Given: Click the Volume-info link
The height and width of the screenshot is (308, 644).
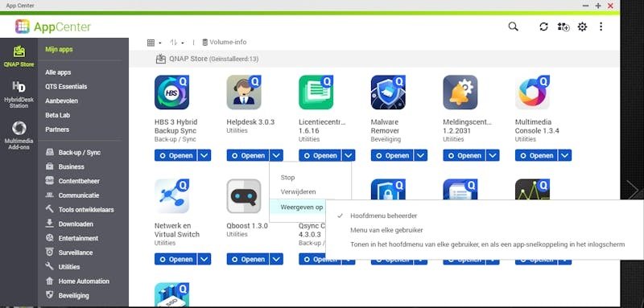Looking at the screenshot, I should pos(225,43).
